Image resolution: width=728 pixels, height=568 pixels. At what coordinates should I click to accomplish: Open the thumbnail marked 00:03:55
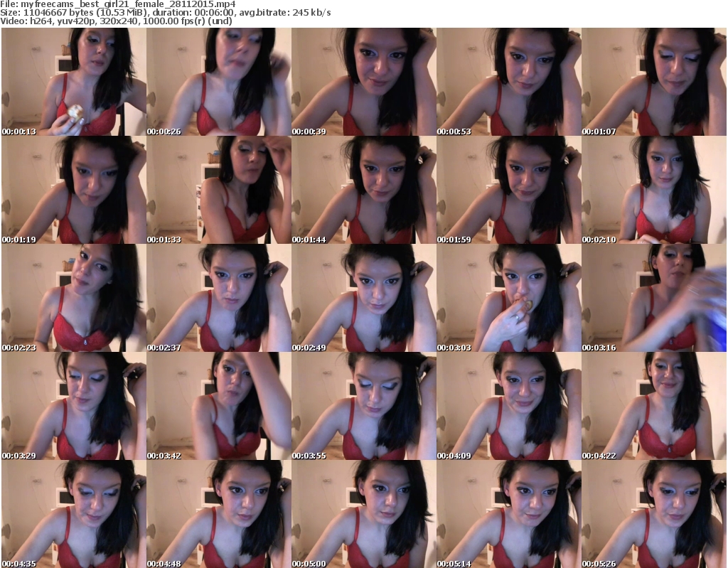pos(363,406)
